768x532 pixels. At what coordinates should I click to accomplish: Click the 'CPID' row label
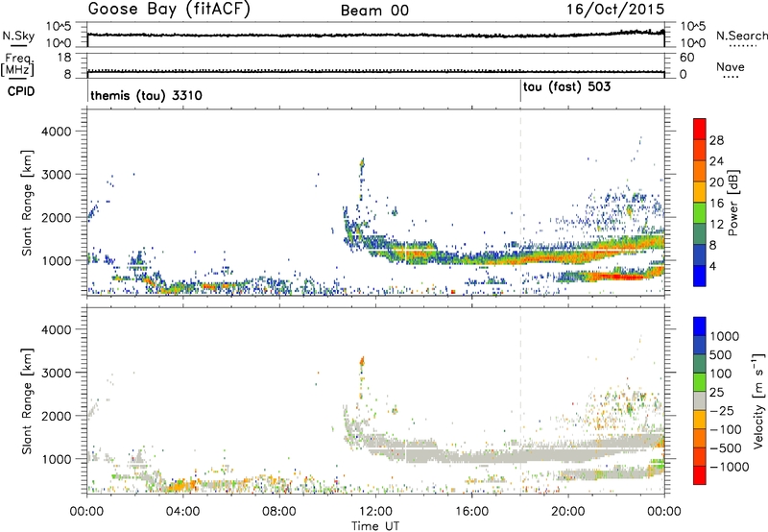(x=21, y=91)
